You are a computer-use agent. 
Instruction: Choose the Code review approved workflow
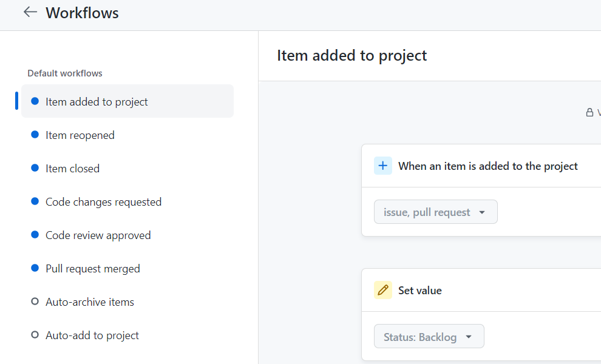[98, 235]
